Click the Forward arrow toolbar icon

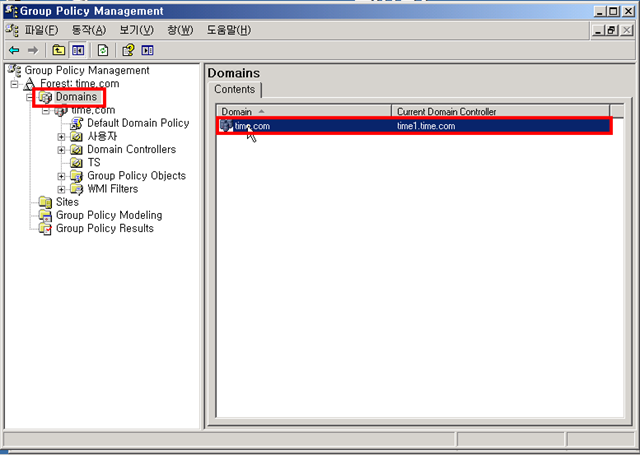(x=33, y=50)
